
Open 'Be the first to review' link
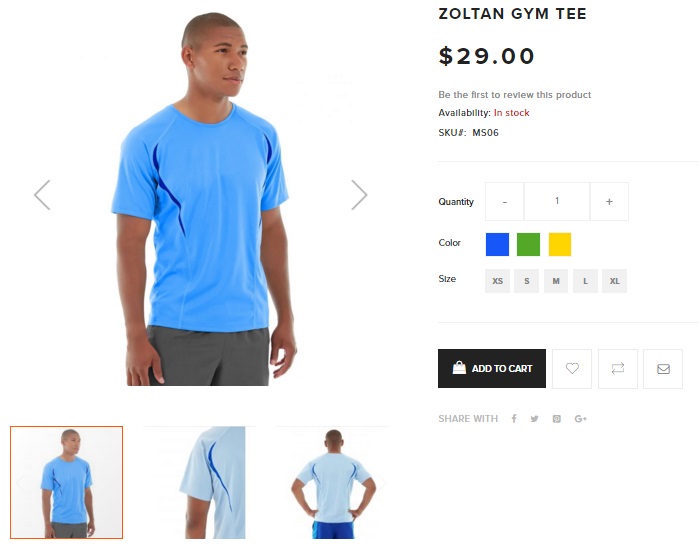[x=514, y=95]
